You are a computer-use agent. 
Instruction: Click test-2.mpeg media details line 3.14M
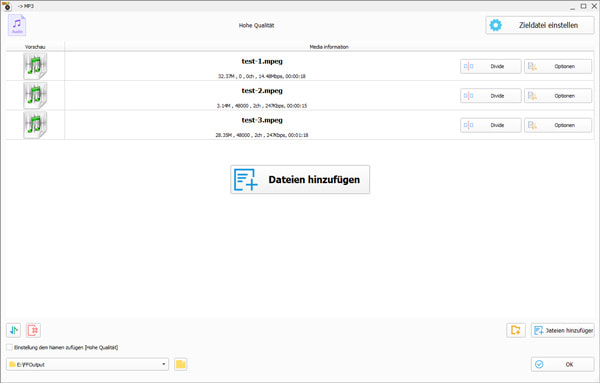pyautogui.click(x=262, y=106)
